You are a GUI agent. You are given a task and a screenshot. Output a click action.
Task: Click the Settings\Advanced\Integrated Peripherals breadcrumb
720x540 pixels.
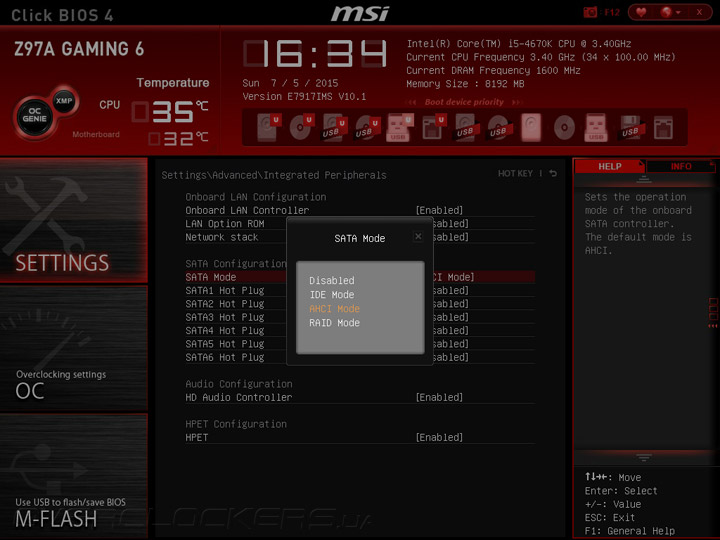tap(274, 175)
